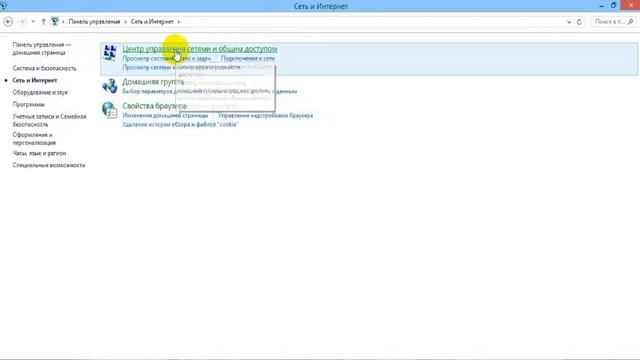Click the Домашняя группа globe icon
The height and width of the screenshot is (360, 640).
109,86
